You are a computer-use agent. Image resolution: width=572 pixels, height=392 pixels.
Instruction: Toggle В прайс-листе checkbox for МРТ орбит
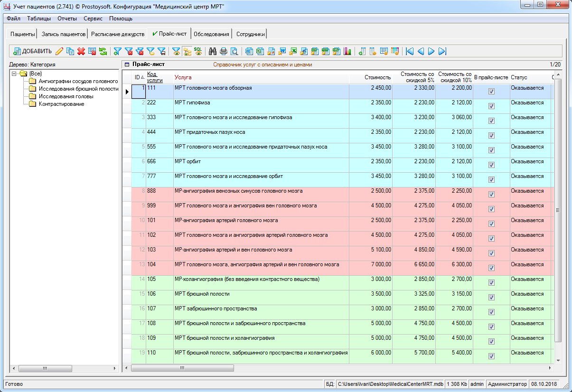click(x=491, y=165)
